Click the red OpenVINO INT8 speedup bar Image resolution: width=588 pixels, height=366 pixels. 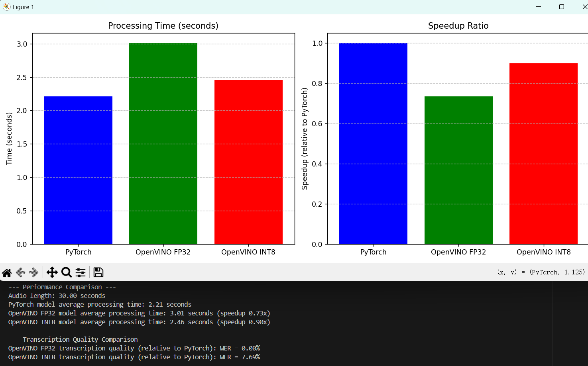543,154
